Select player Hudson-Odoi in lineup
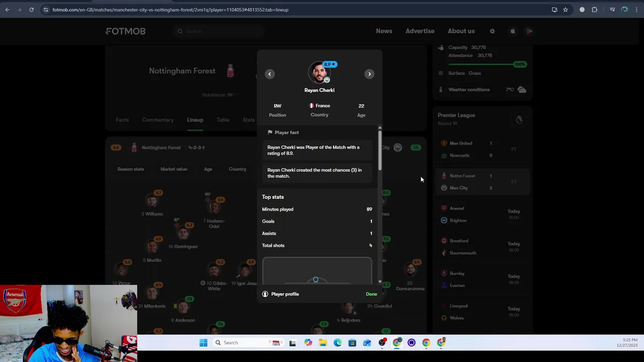644x362 pixels. pos(214,207)
